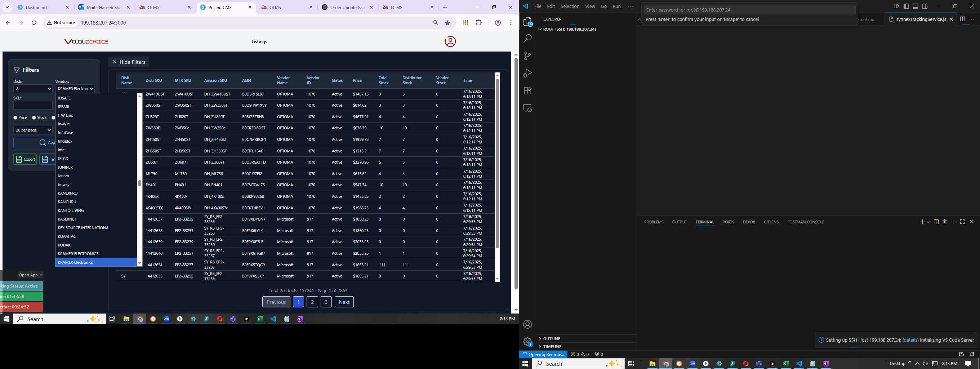Open VS Code Search view

coord(527,39)
